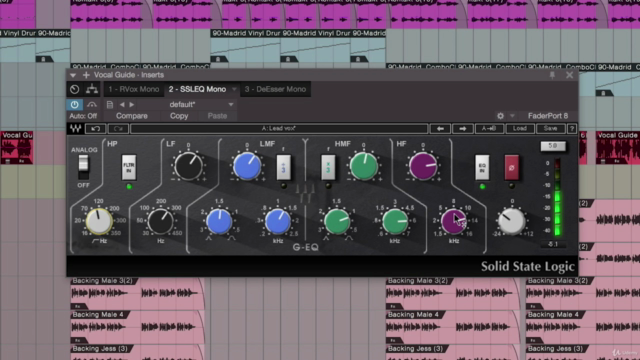Select next preset small right triangle
The image size is (640, 360).
[x=131, y=104]
